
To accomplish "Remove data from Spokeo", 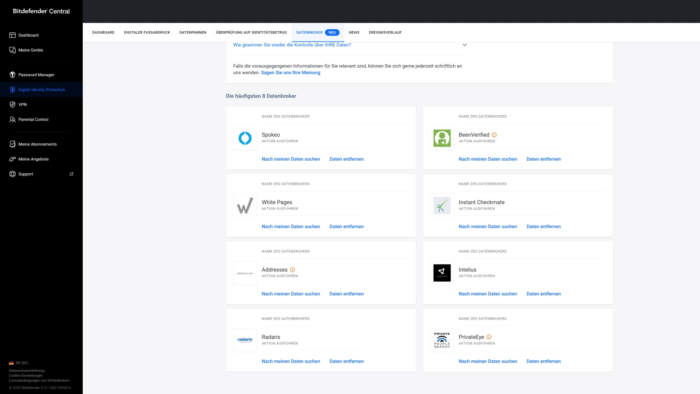I will pyautogui.click(x=346, y=159).
